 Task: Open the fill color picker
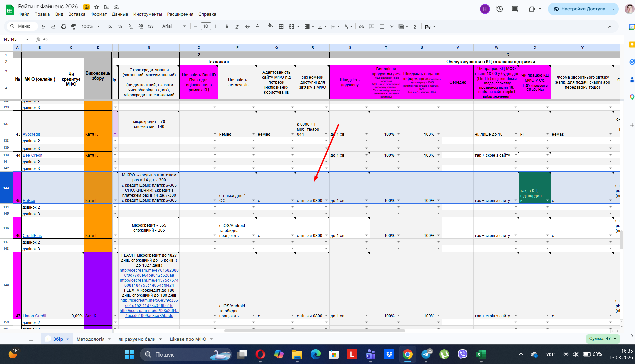[x=271, y=27]
